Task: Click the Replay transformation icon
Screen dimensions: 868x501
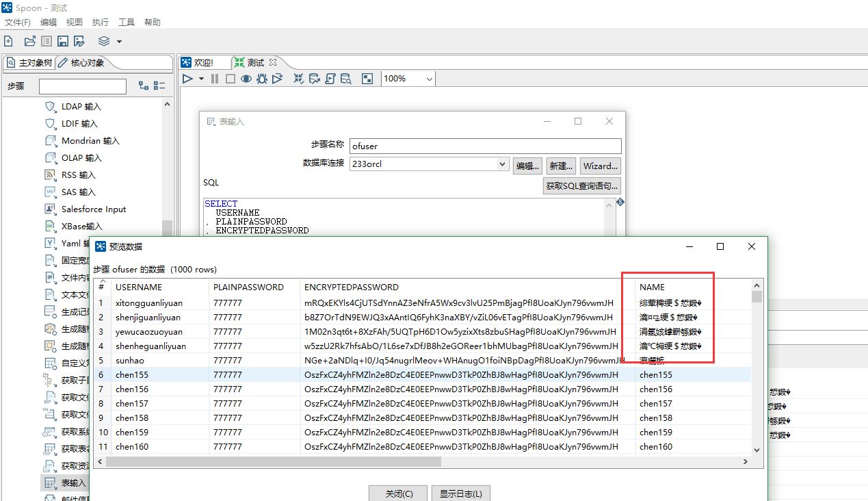Action: (277, 79)
